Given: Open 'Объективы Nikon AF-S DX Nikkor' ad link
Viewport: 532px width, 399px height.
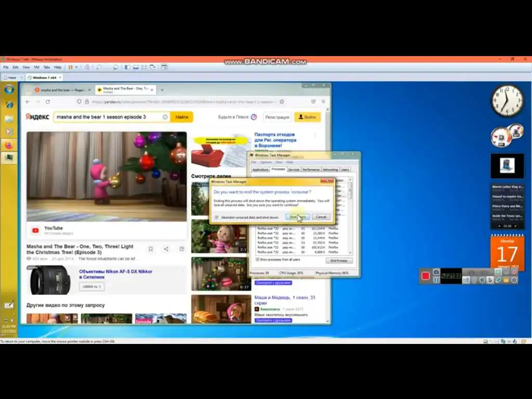Looking at the screenshot, I should coord(115,274).
